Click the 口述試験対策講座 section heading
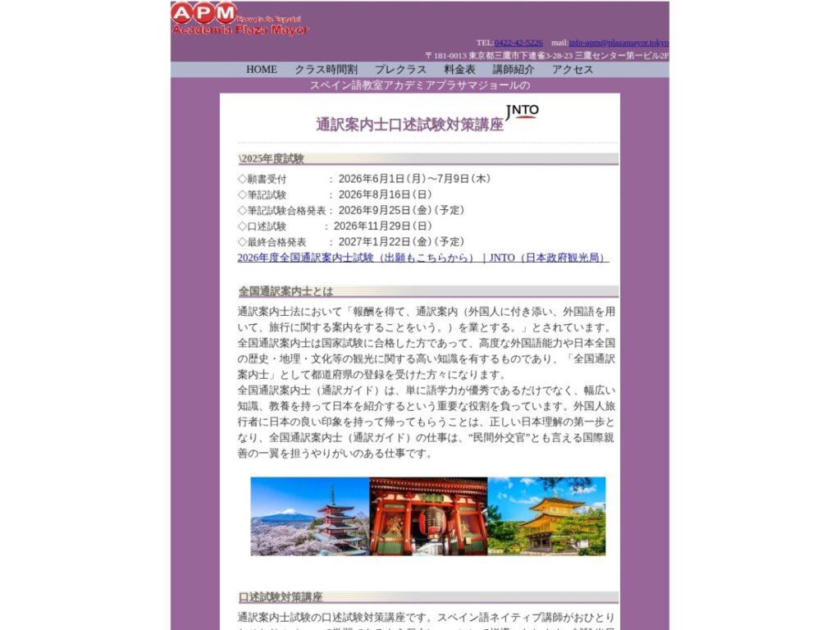The height and width of the screenshot is (630, 840). point(428,597)
